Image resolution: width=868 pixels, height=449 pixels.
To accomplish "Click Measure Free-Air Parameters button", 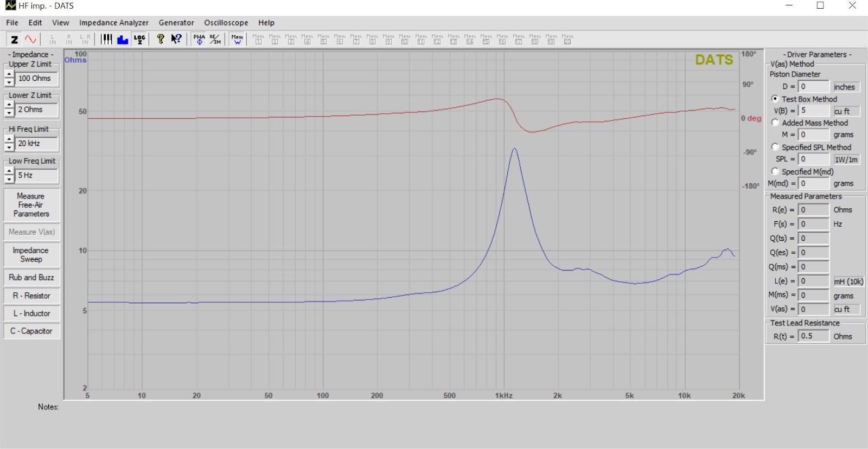I will click(x=31, y=205).
